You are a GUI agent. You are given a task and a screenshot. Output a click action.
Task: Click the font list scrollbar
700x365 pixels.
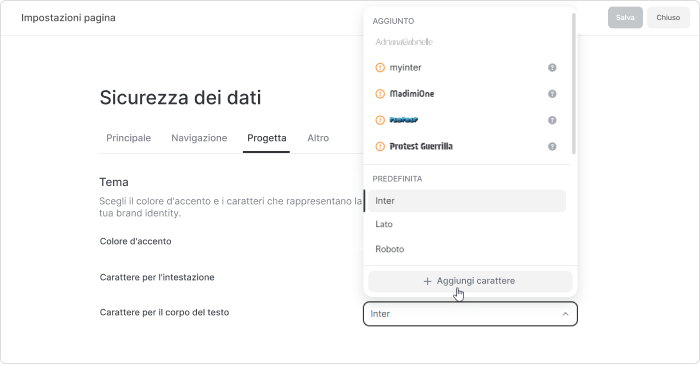click(x=574, y=83)
